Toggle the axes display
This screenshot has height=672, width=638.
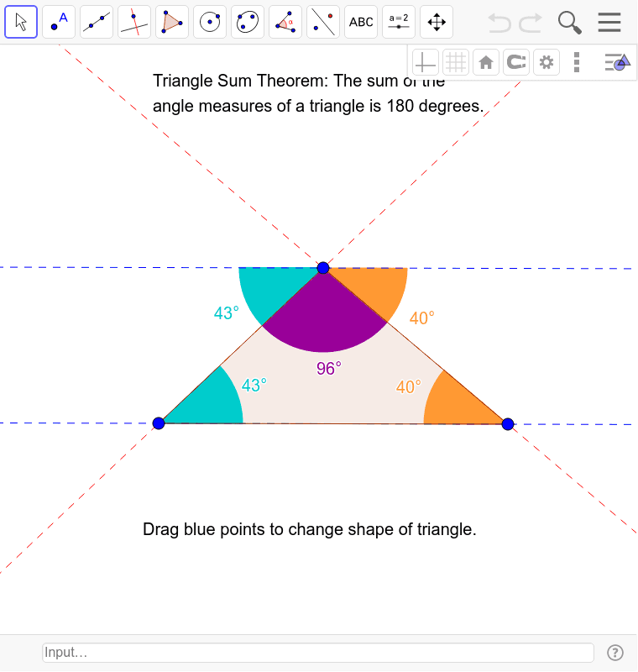coord(425,62)
